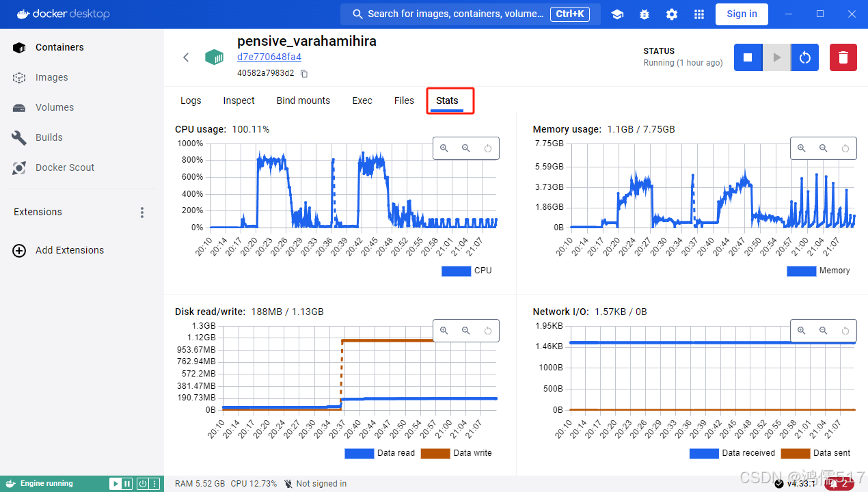Image resolution: width=868 pixels, height=492 pixels.
Task: Toggle the CPU legend swatch
Action: coord(457,271)
